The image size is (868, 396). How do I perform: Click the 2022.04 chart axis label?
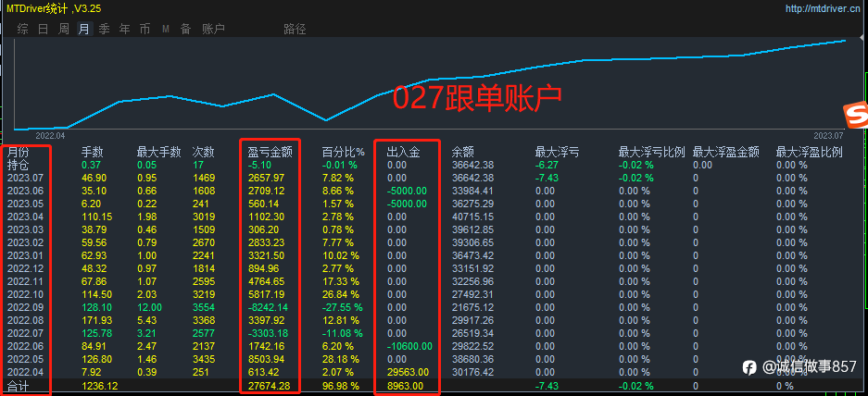tap(50, 135)
